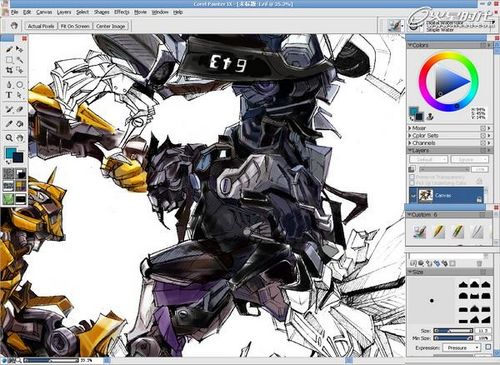Select the Magic Wand tool

coord(20,60)
